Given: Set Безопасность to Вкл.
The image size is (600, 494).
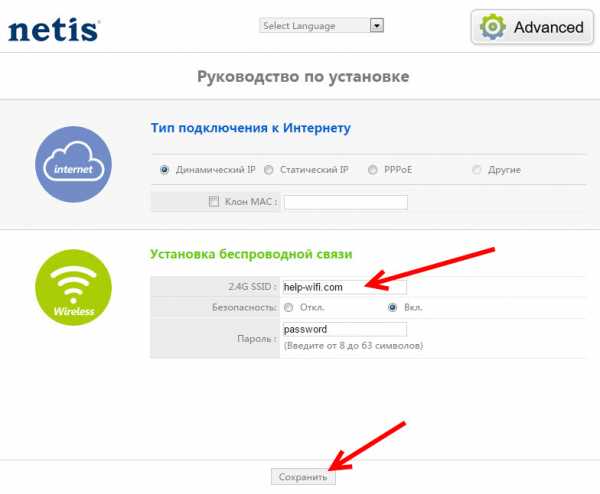Looking at the screenshot, I should 392,308.
